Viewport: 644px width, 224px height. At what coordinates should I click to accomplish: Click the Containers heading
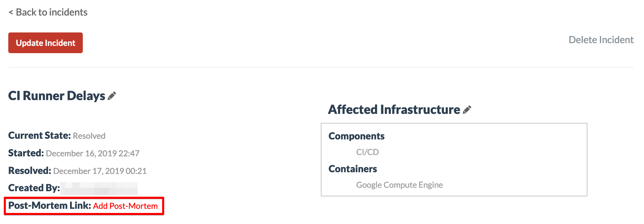(x=353, y=169)
